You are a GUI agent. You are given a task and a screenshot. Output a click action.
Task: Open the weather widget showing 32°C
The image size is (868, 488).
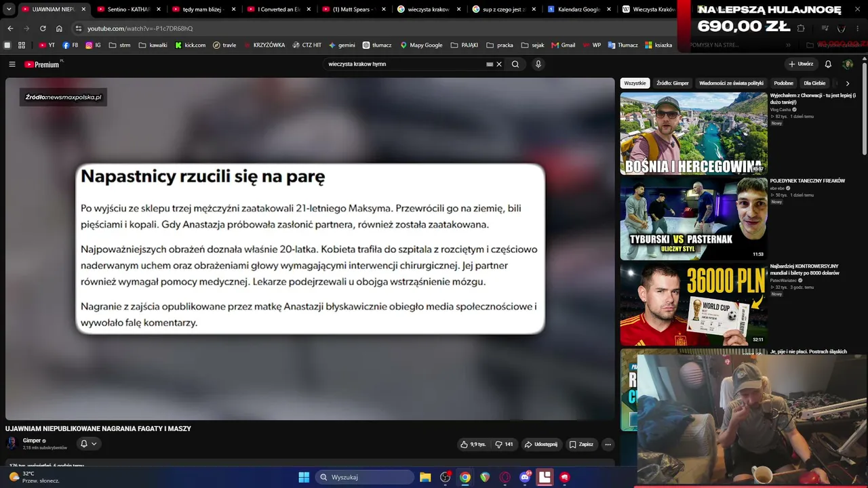(34, 477)
